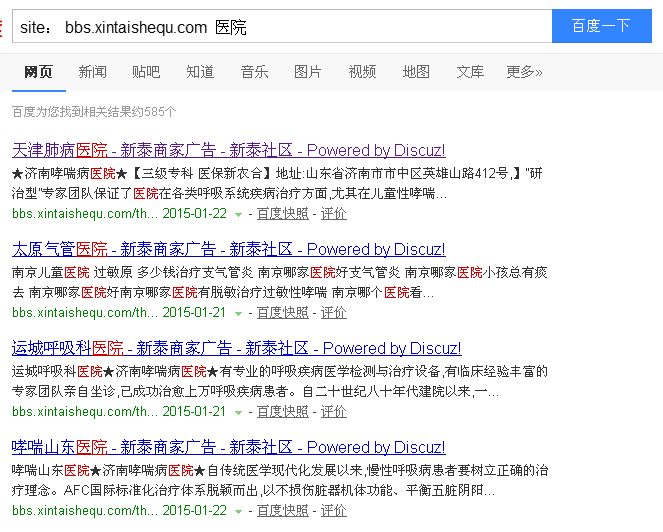This screenshot has height=532, width=663.
Task: Switch to the 新闻 tab
Action: click(x=92, y=72)
